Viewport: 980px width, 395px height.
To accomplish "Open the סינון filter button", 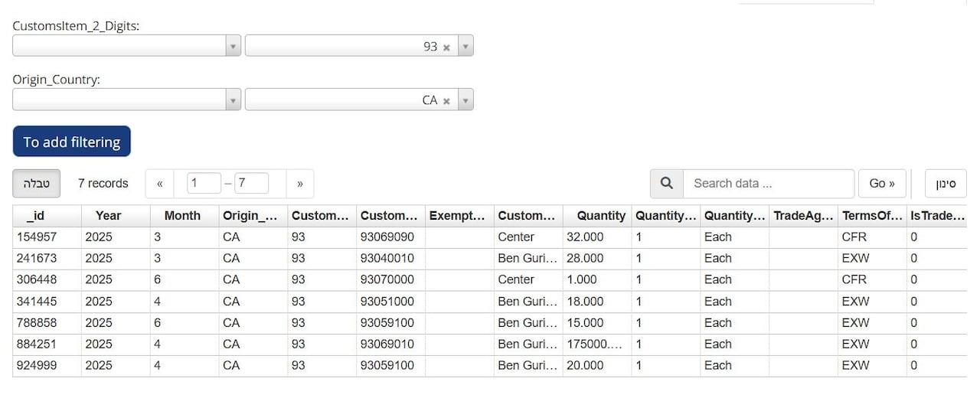I will point(946,184).
